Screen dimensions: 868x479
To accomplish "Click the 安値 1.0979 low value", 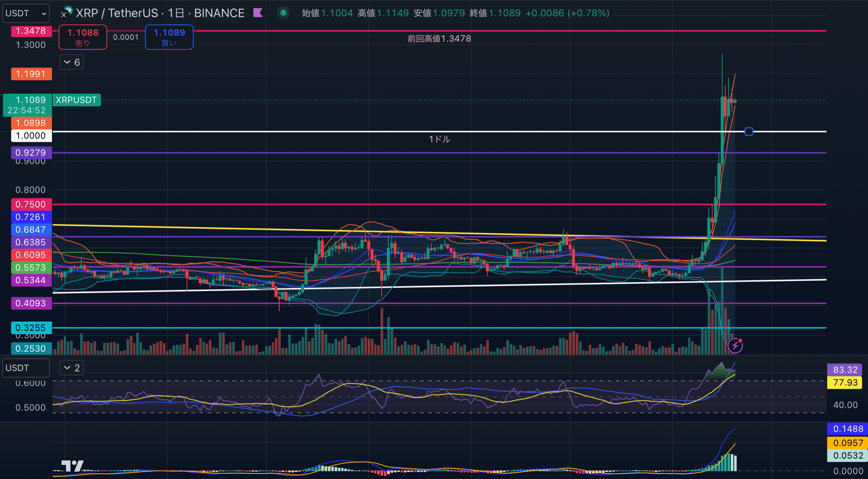I will 439,13.
